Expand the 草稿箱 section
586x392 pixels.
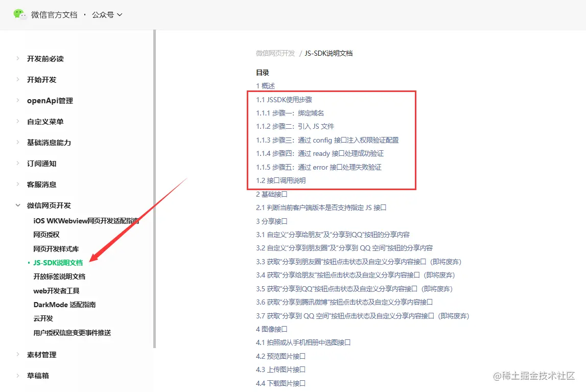coord(38,376)
